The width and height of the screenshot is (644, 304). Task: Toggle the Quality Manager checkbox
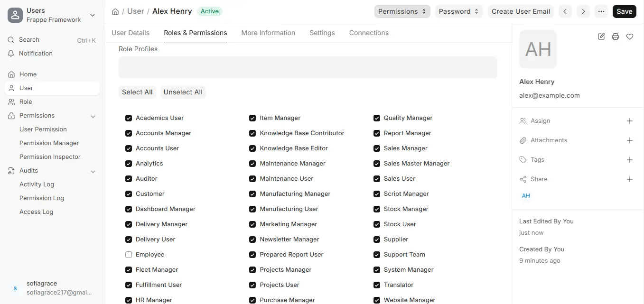coord(377,118)
